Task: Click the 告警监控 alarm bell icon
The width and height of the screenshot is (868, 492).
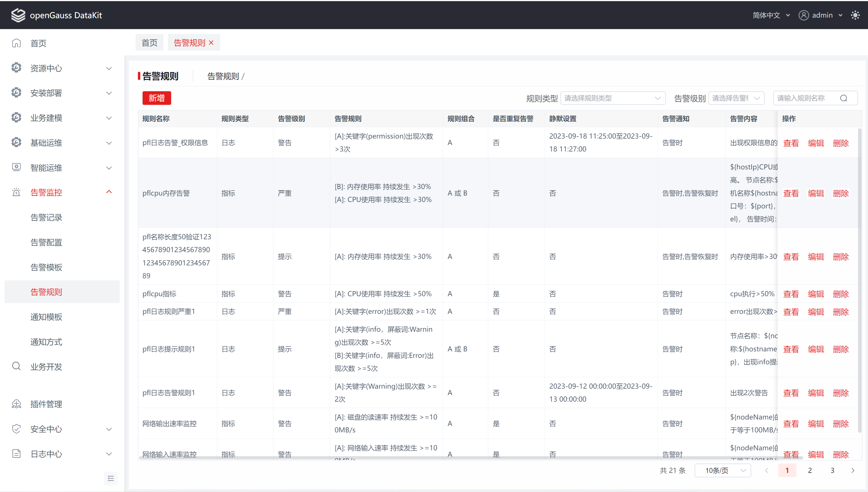Action: click(16, 192)
